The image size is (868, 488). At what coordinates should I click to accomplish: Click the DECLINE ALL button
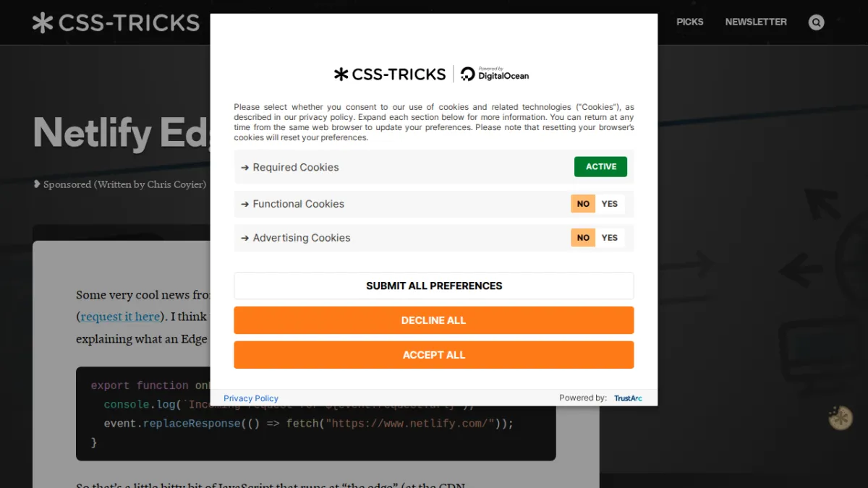434,320
